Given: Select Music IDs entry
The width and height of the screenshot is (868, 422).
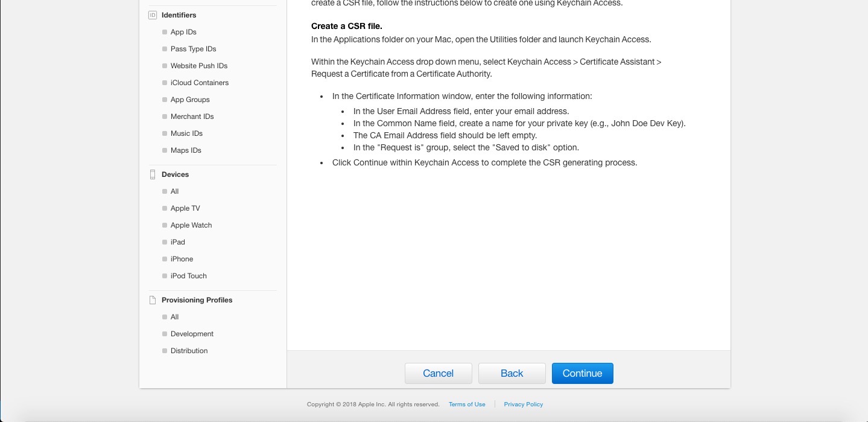Looking at the screenshot, I should point(186,133).
